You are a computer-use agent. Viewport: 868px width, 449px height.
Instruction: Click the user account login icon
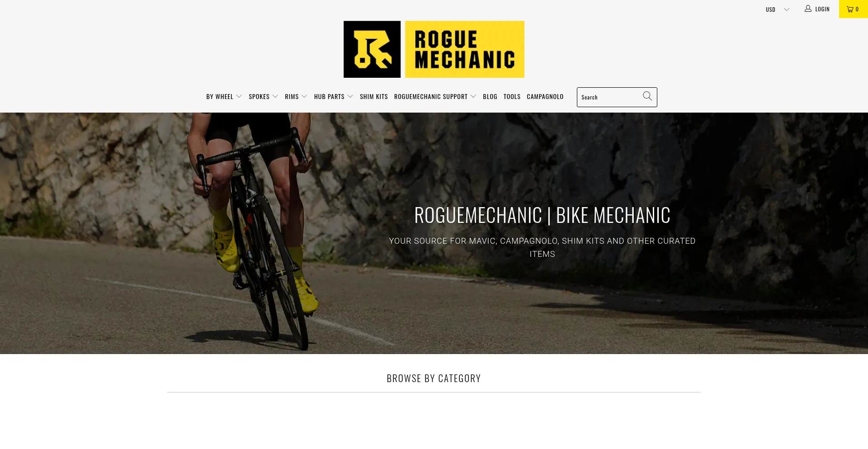(808, 9)
